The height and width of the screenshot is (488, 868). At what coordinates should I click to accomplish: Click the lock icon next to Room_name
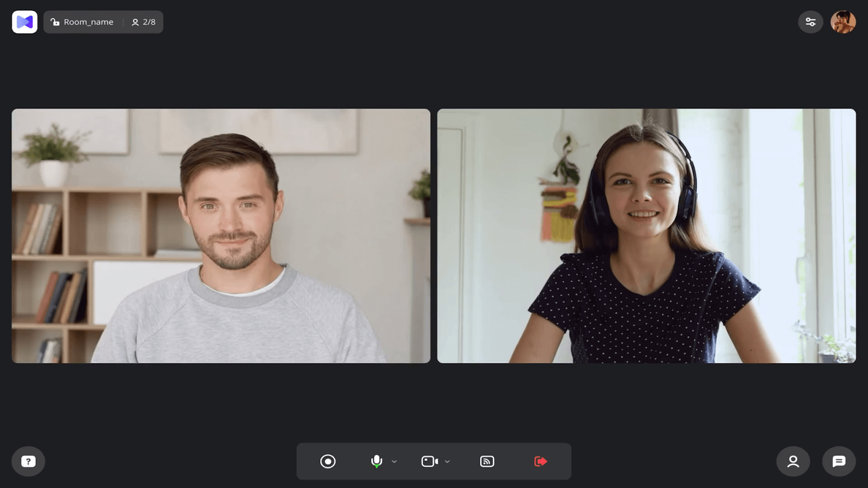pos(54,22)
